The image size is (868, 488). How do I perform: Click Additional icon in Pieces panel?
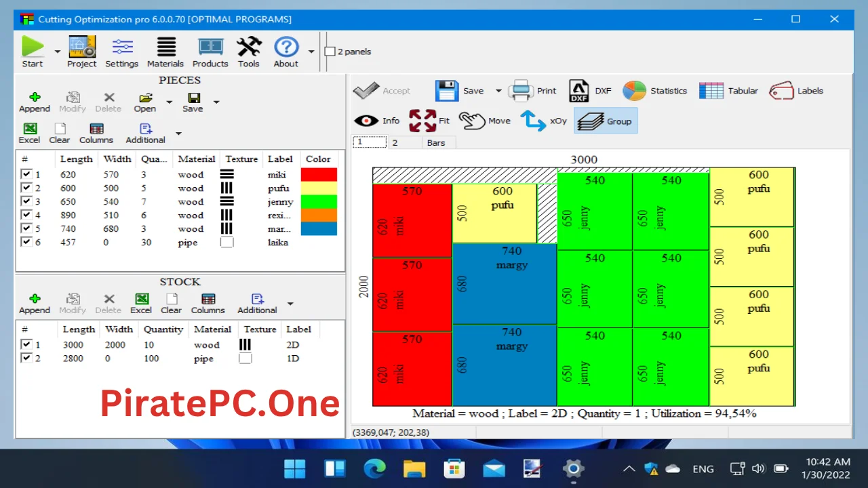pos(145,134)
